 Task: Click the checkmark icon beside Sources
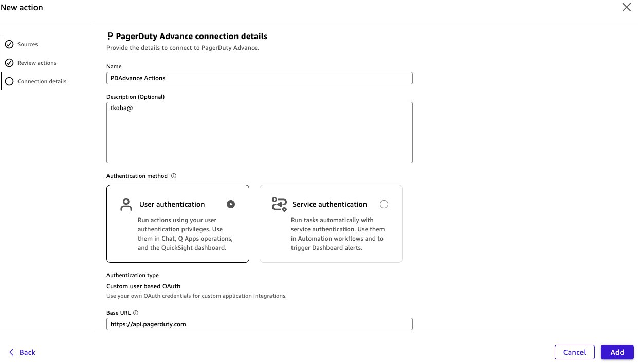click(9, 44)
